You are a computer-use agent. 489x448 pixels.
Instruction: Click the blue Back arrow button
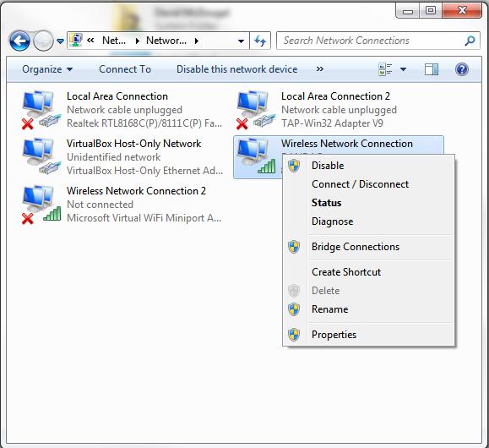pos(19,41)
